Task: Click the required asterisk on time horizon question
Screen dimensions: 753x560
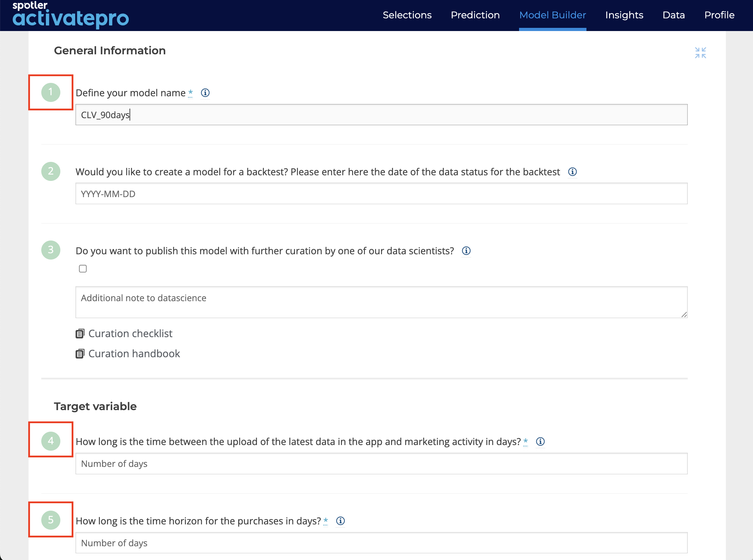Action: [326, 521]
